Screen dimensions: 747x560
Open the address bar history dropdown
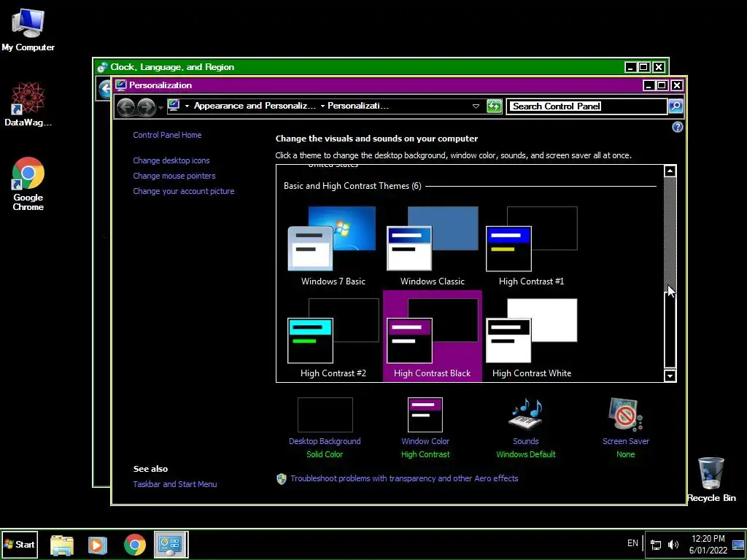pos(476,106)
